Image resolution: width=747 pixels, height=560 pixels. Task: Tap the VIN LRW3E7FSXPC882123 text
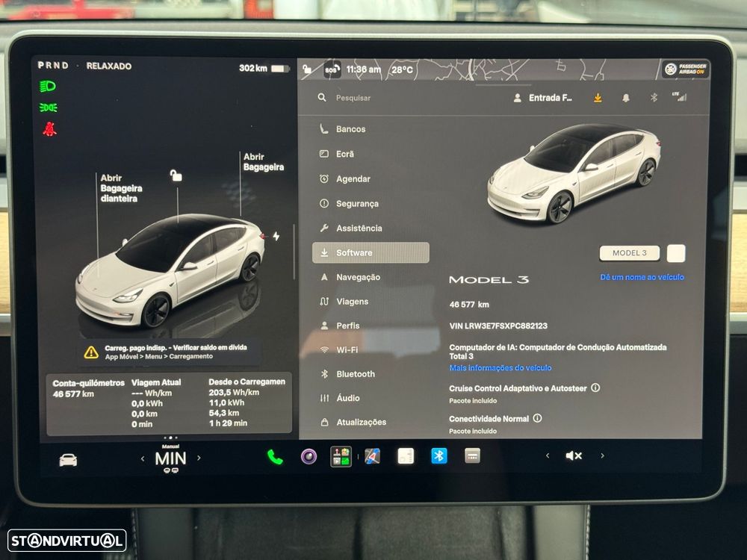498,326
